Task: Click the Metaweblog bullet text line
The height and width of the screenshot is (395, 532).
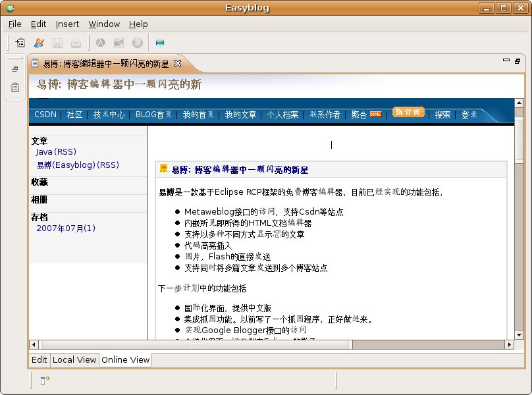Action: [x=263, y=212]
